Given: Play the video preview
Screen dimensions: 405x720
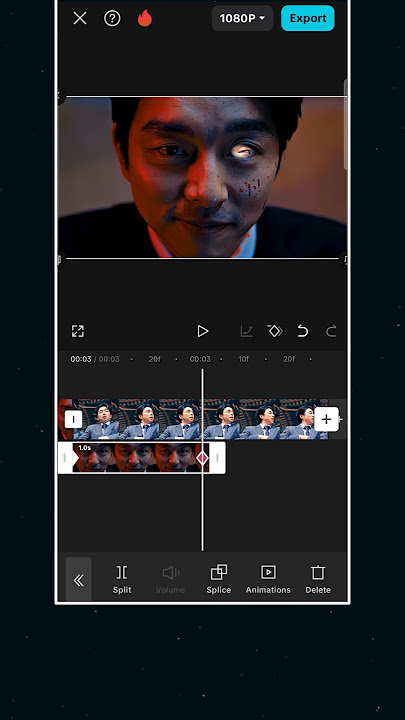Looking at the screenshot, I should pos(202,331).
